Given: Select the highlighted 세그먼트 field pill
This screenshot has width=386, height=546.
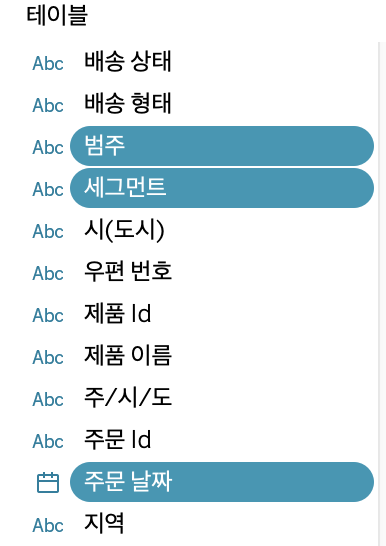Looking at the screenshot, I should (222, 188).
